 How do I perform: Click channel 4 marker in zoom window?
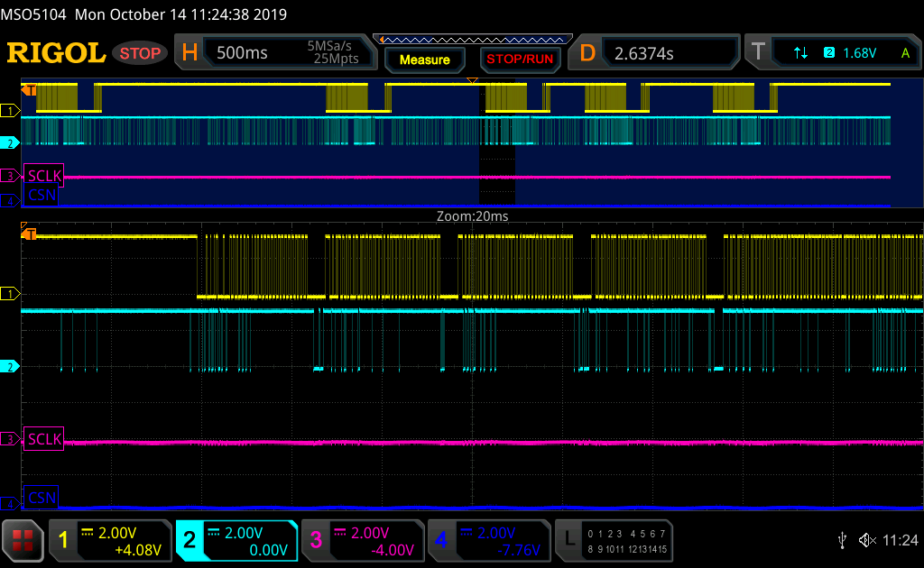pos(10,503)
